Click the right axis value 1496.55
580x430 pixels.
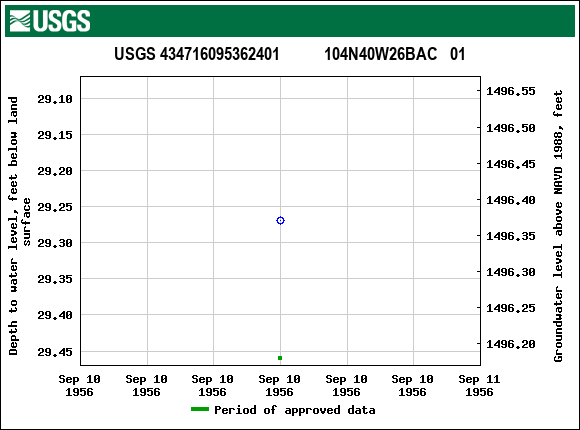[510, 91]
